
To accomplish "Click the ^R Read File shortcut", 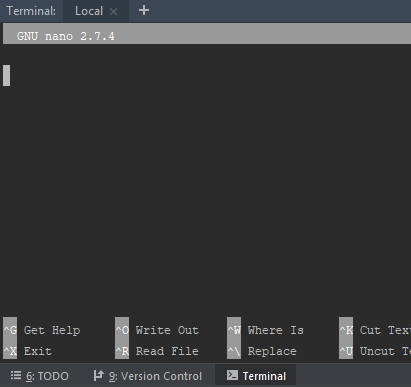I will click(x=157, y=351).
